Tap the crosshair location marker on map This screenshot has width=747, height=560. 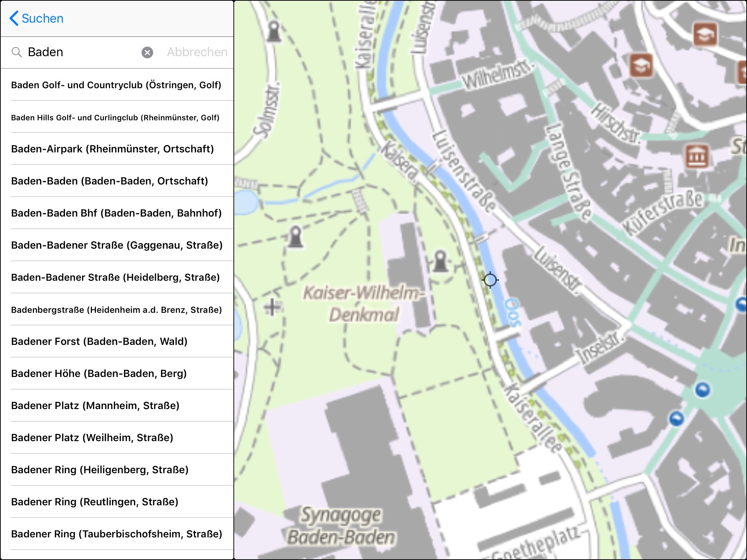490,280
